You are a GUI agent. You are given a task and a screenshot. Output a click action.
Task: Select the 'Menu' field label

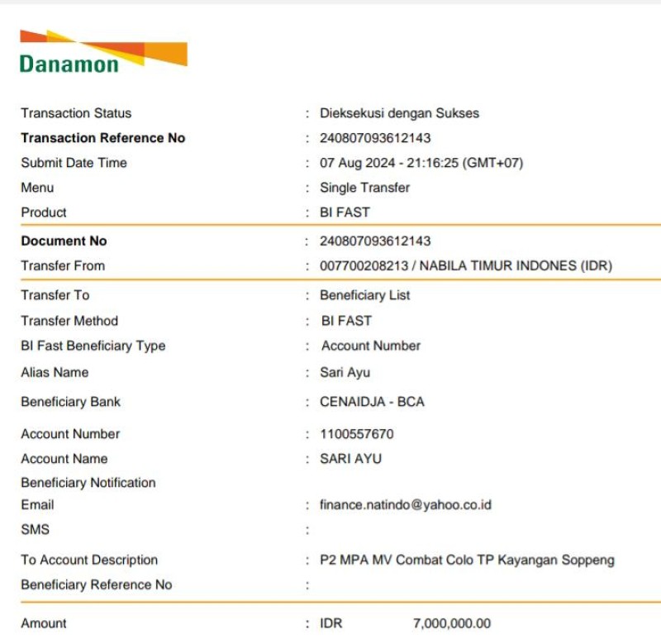pyautogui.click(x=37, y=188)
